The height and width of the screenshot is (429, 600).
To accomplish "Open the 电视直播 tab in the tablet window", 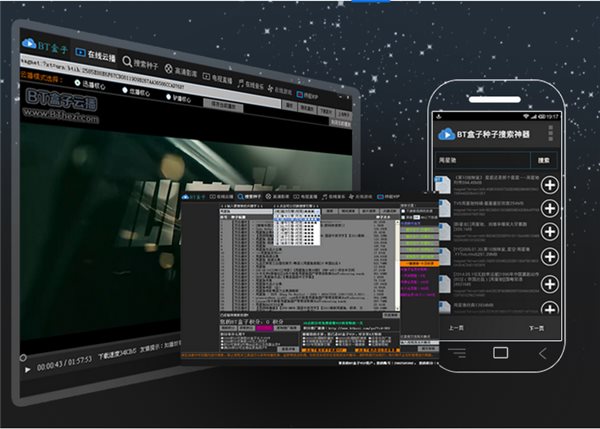I will coord(217,78).
